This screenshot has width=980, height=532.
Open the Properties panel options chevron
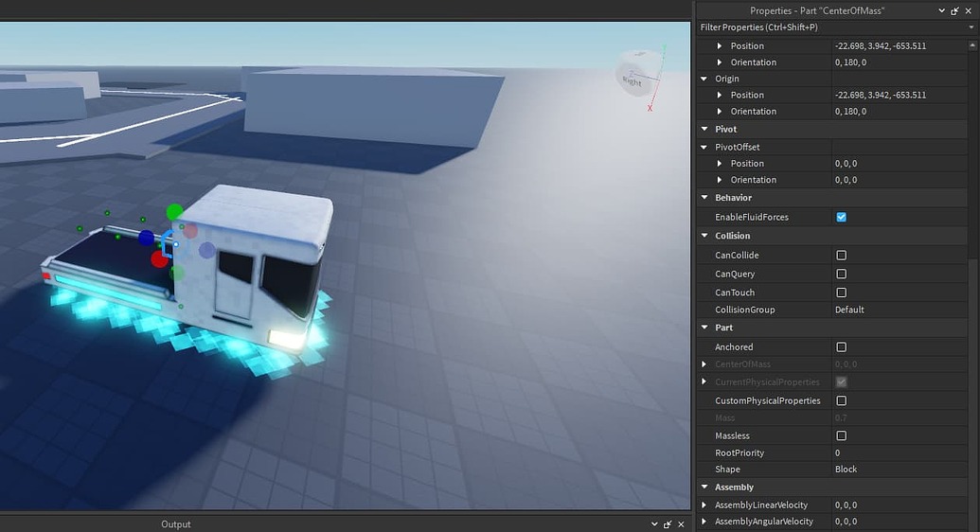pyautogui.click(x=941, y=10)
